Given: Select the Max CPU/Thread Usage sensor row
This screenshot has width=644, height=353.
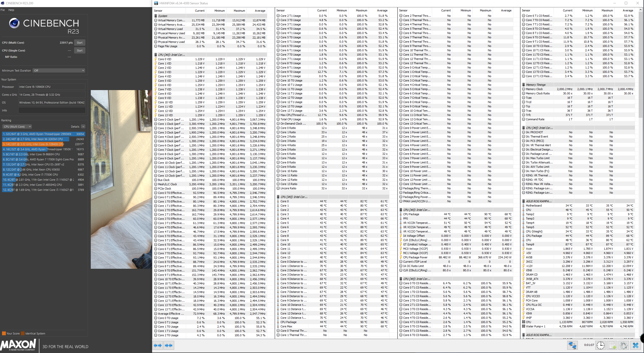Looking at the screenshot, I should [x=332, y=115].
